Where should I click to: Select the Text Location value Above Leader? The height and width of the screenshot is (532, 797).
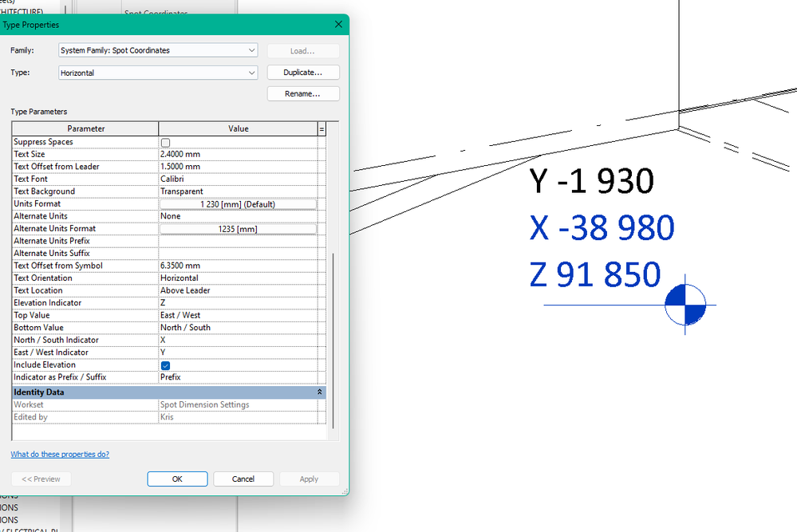(x=238, y=290)
